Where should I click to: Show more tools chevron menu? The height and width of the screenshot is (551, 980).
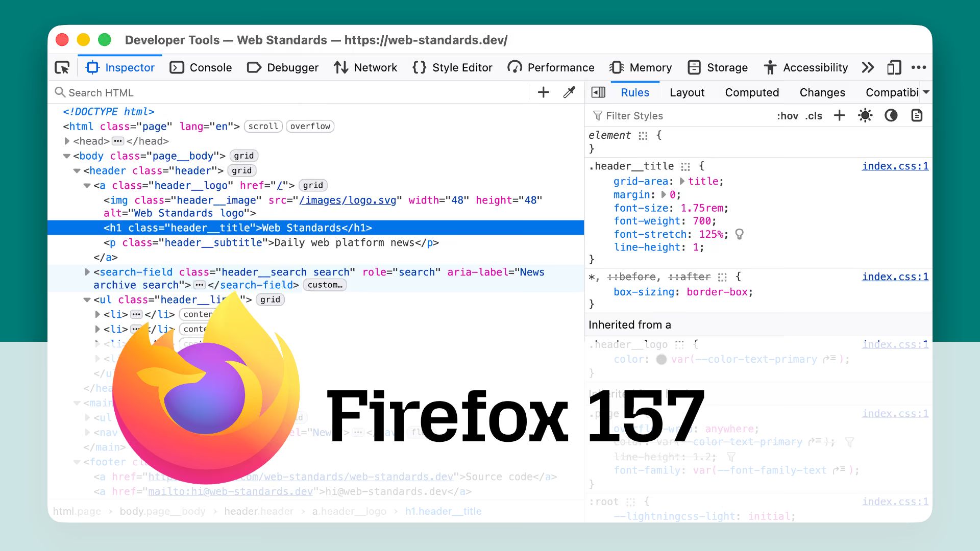(x=868, y=67)
